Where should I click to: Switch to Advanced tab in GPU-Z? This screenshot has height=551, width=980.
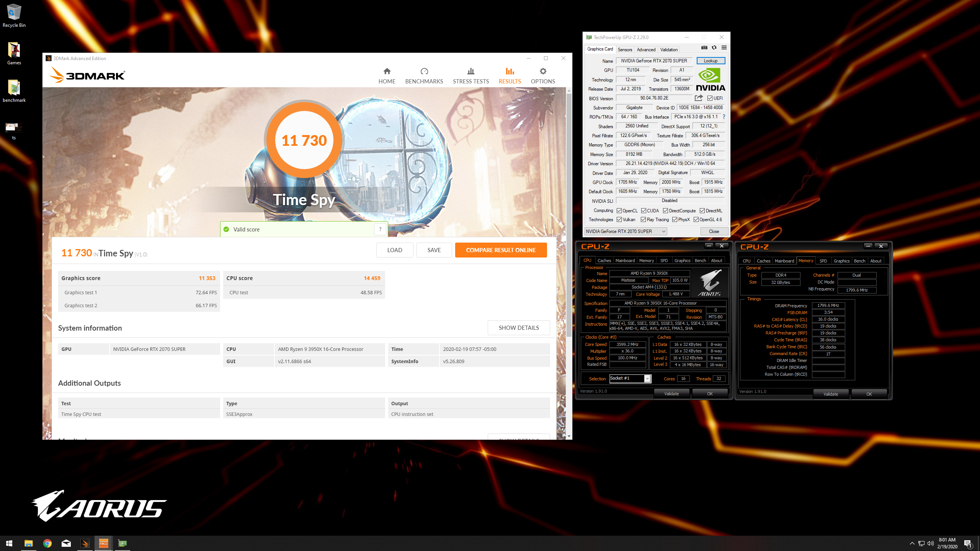pyautogui.click(x=646, y=50)
